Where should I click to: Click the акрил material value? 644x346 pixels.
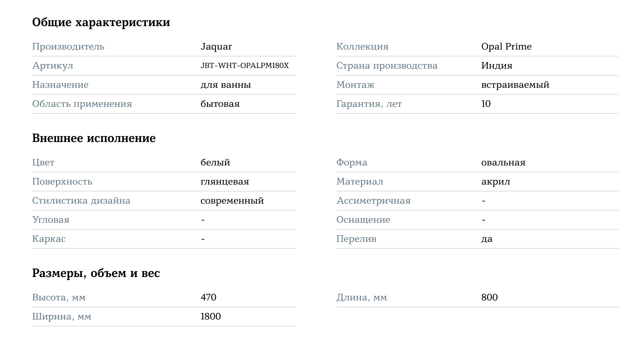495,182
